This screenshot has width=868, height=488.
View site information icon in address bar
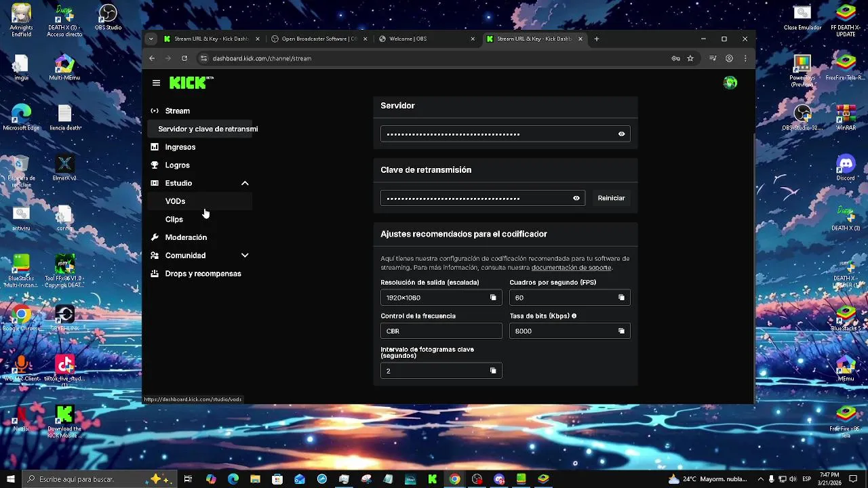[x=203, y=58]
